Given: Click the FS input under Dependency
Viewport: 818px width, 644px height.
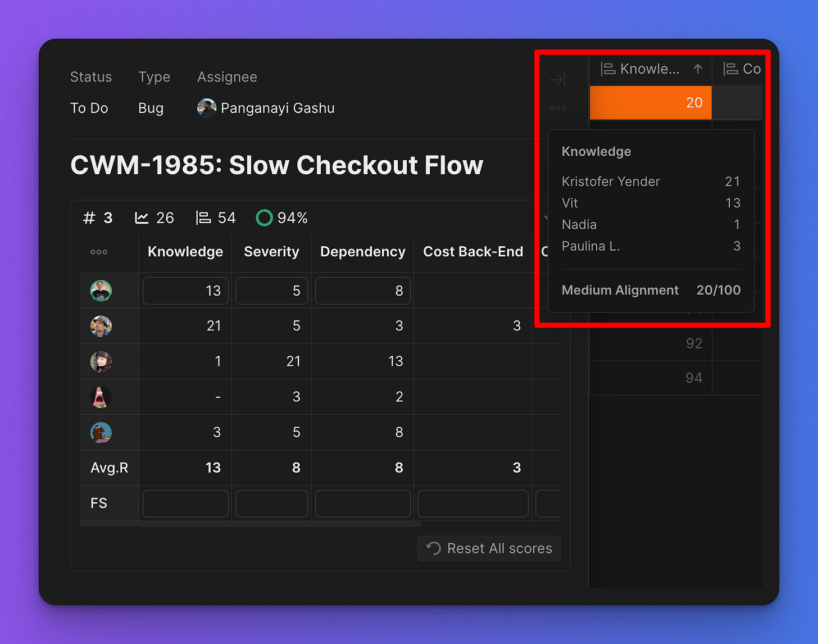Looking at the screenshot, I should [x=363, y=504].
